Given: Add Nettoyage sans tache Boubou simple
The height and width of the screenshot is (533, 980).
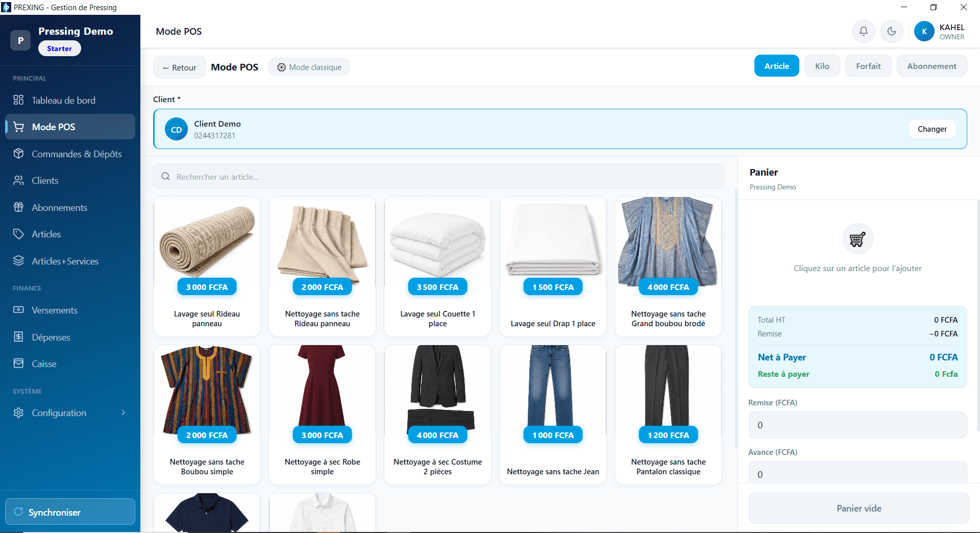Looking at the screenshot, I should (207, 415).
